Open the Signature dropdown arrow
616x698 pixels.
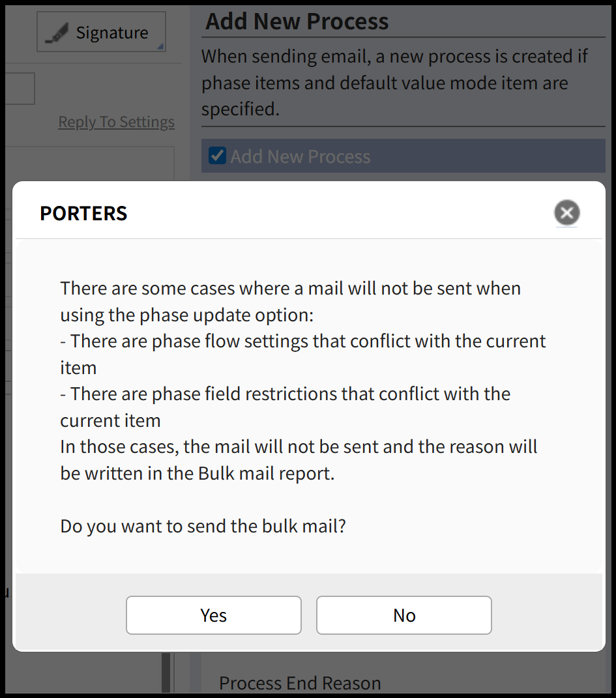160,46
